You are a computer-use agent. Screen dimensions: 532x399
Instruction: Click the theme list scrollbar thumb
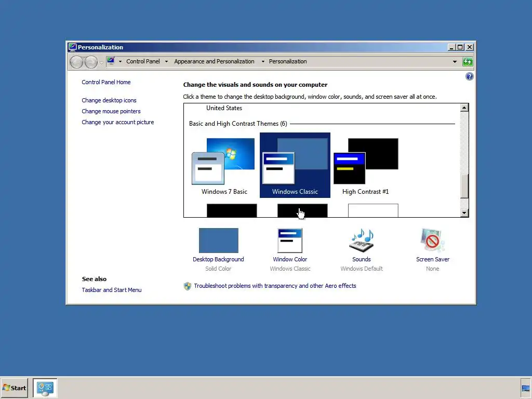click(464, 186)
